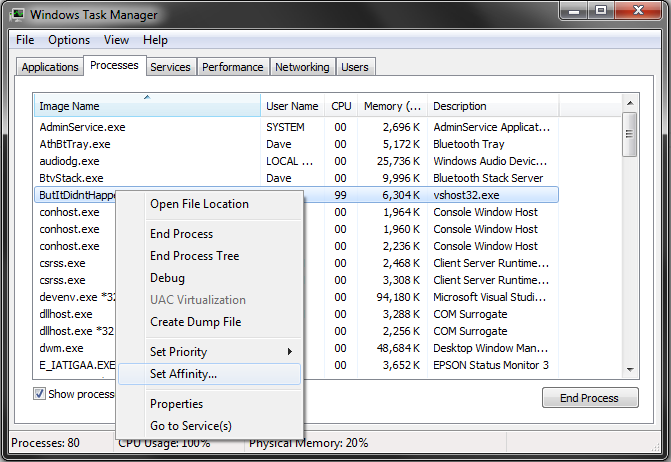Switch to the Services tab
This screenshot has height=462, width=671.
tap(170, 67)
